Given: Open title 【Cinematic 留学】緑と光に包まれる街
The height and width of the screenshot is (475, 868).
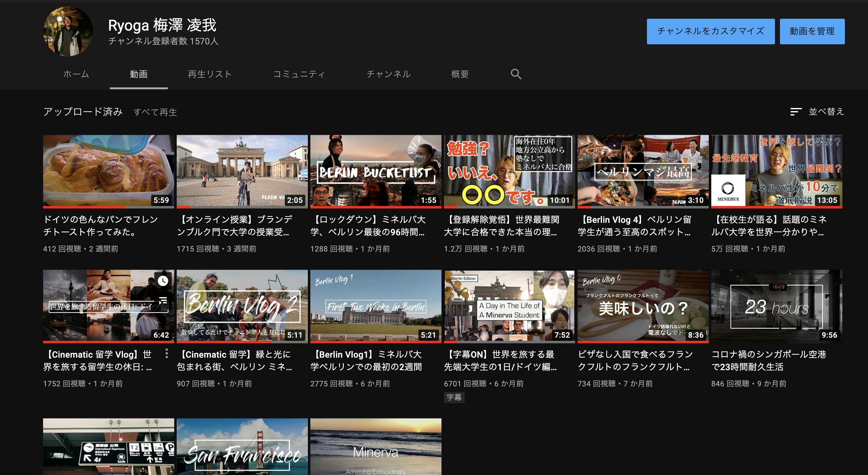Looking at the screenshot, I should tap(234, 360).
